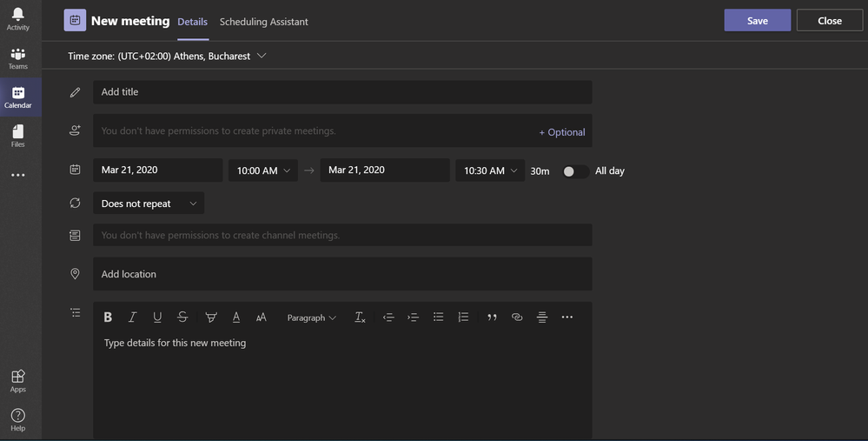The width and height of the screenshot is (868, 441).
Task: Toggle the All day switch
Action: [x=576, y=171]
